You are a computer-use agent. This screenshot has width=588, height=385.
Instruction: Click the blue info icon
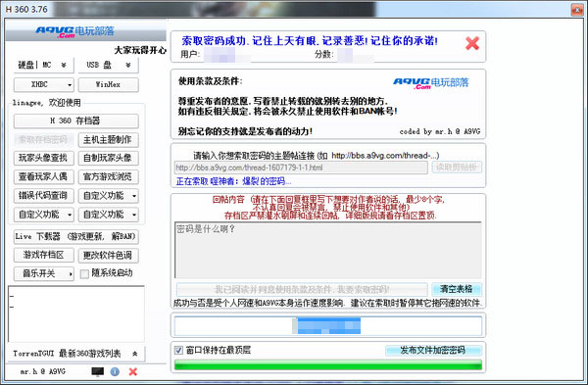tap(115, 371)
